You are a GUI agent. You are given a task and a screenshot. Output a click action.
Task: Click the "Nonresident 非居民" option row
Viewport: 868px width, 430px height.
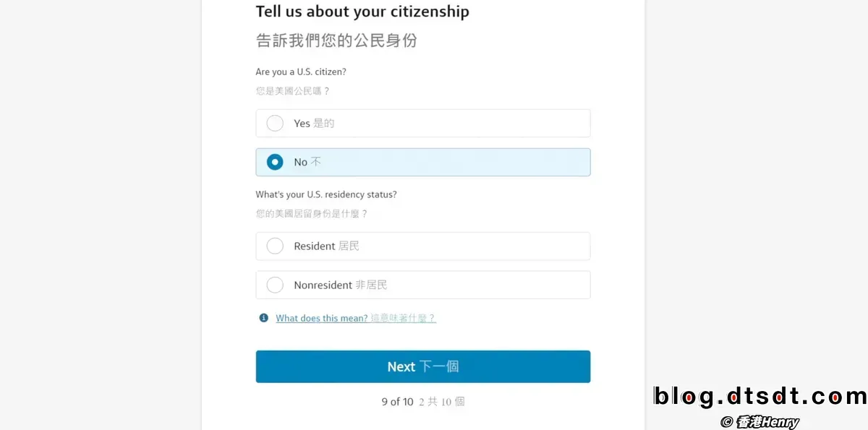pyautogui.click(x=423, y=285)
